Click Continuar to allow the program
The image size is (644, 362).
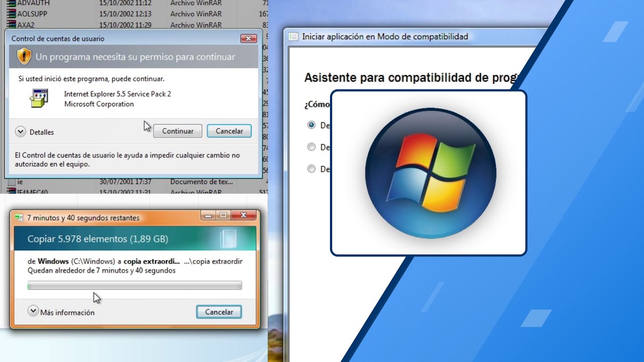tap(178, 131)
